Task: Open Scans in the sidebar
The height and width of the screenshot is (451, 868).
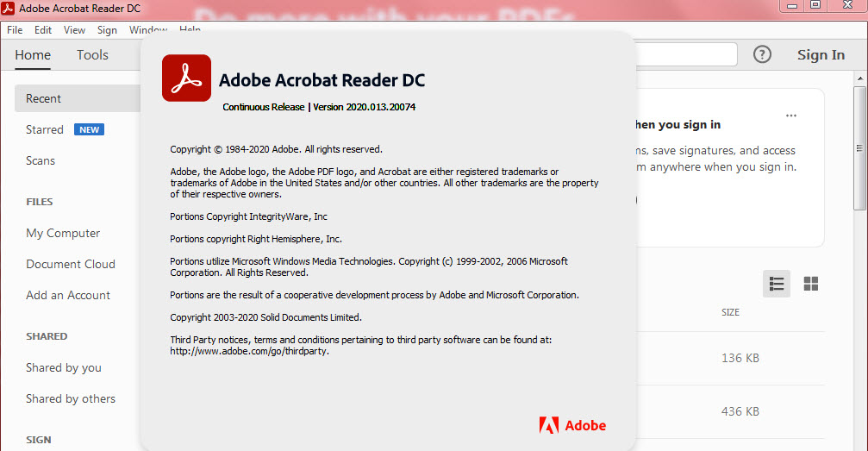Action: point(41,160)
